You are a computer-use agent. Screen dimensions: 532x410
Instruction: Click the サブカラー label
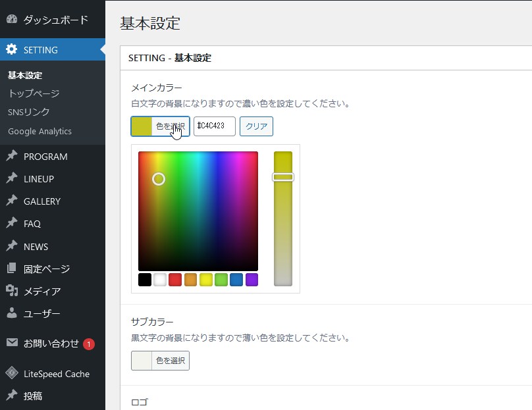[x=152, y=322]
